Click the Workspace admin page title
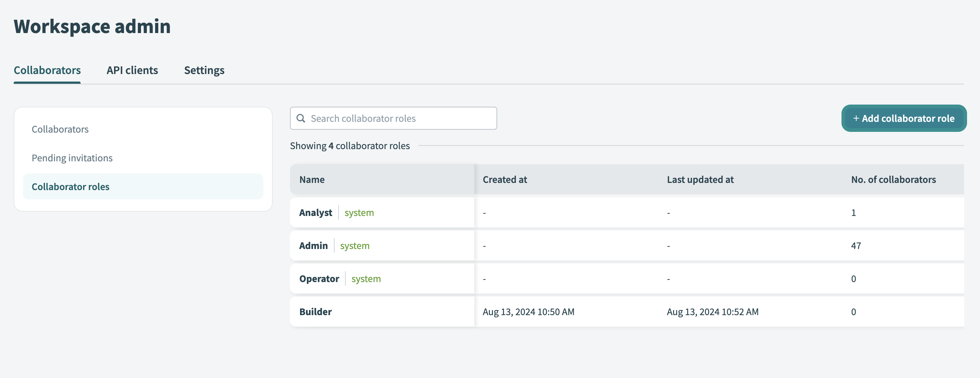The height and width of the screenshot is (378, 980). pos(92,27)
